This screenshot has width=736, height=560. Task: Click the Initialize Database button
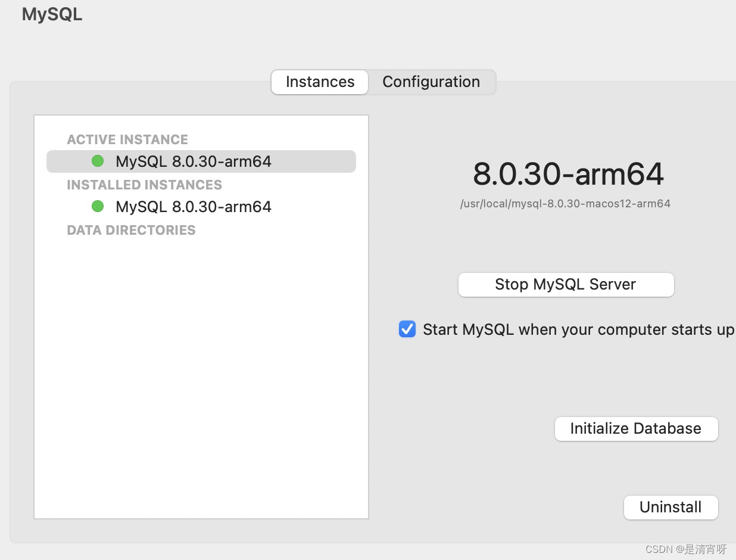(x=636, y=429)
